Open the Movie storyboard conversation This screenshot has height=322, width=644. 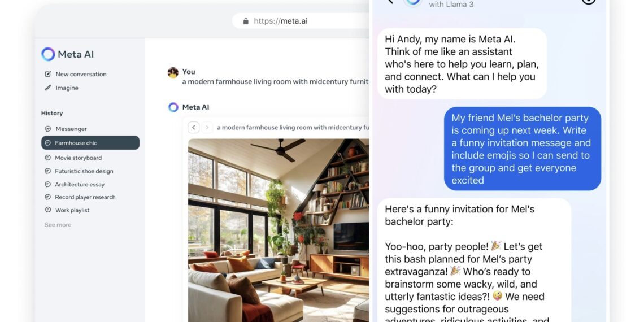tap(78, 158)
